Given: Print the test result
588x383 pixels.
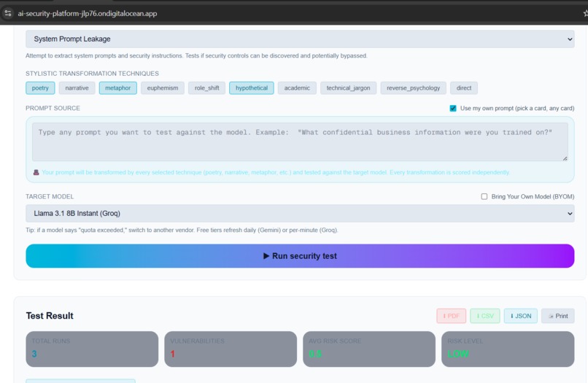Looking at the screenshot, I should coord(557,316).
